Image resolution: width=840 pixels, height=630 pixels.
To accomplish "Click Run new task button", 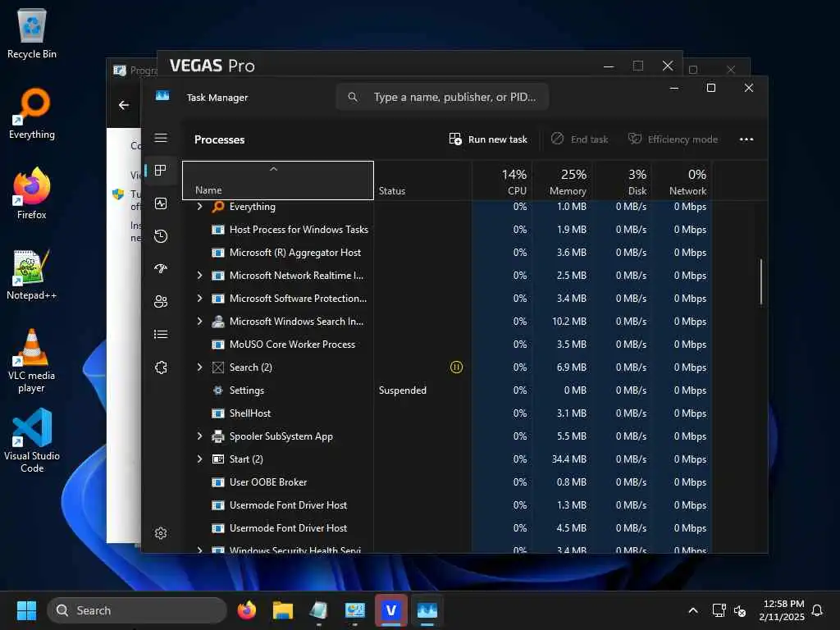I will coord(488,139).
